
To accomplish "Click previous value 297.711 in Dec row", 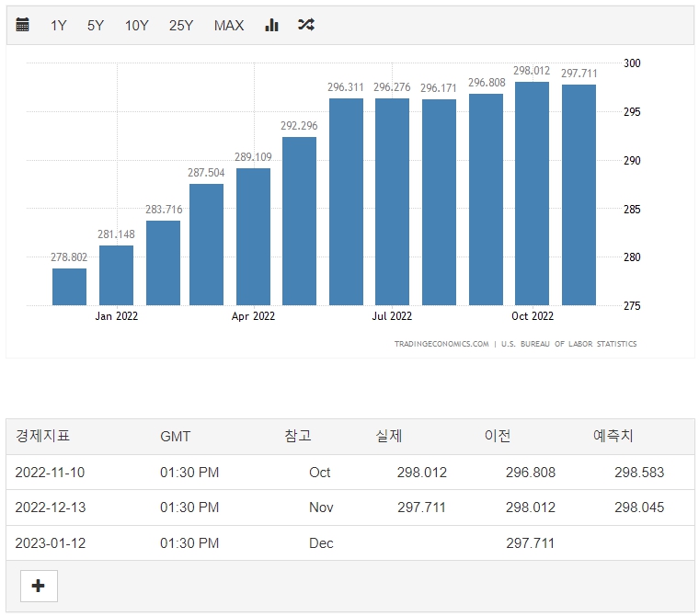I will point(531,542).
